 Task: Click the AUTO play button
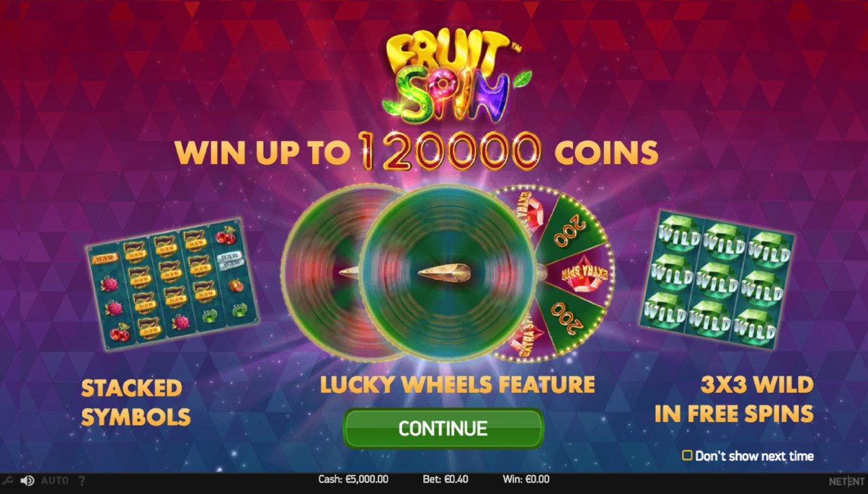tap(55, 480)
